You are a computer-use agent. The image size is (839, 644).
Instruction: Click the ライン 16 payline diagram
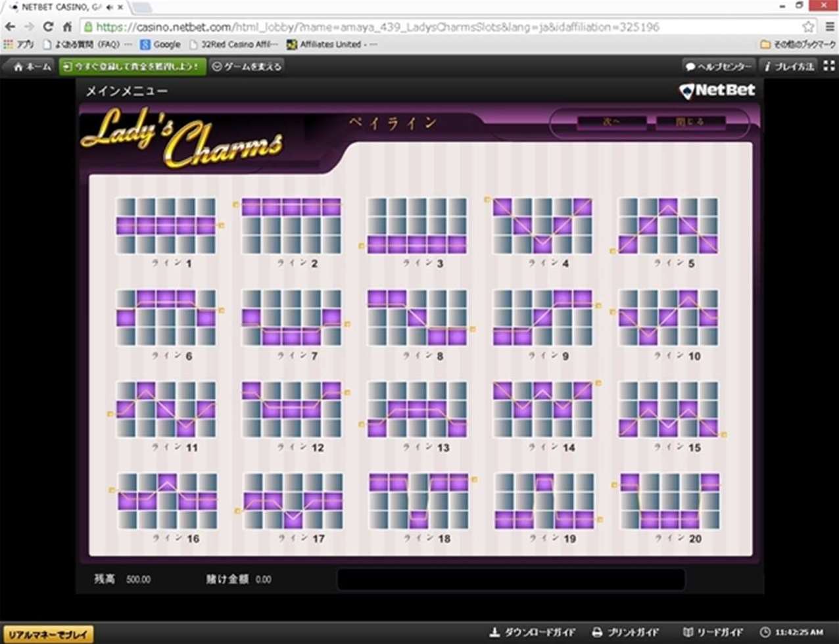(x=168, y=501)
